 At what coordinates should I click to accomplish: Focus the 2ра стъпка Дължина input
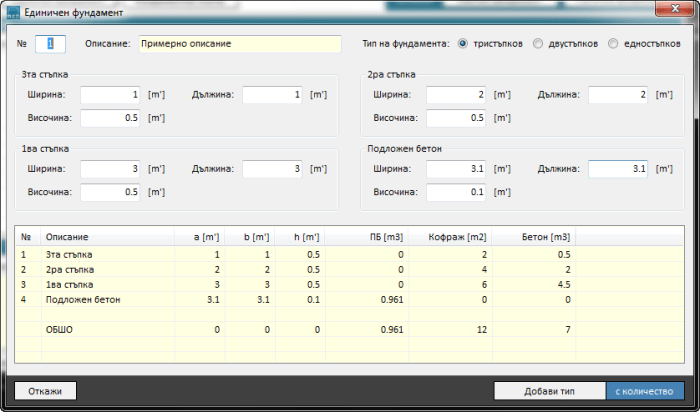coord(617,95)
